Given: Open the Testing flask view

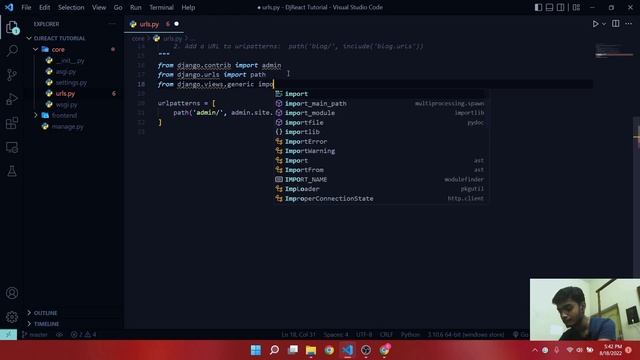Looking at the screenshot, I should [12, 171].
